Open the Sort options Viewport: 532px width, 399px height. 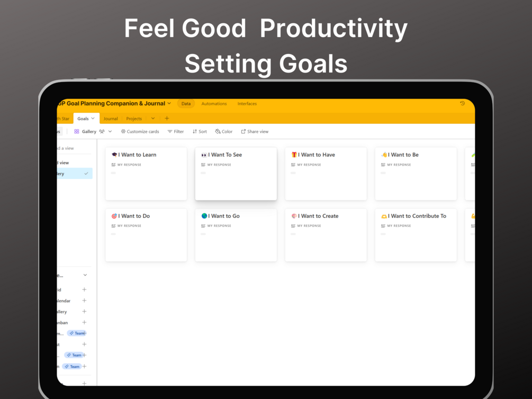click(x=200, y=132)
